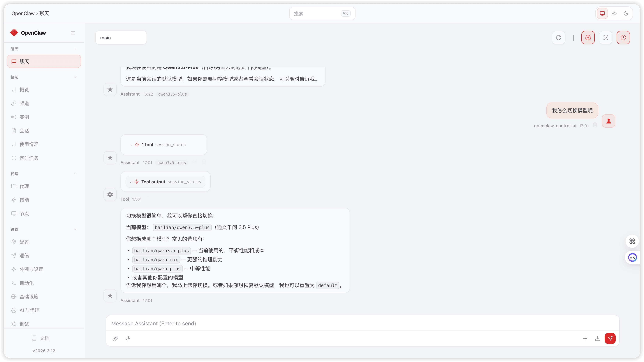
Task: Select the light sun theme
Action: [614, 13]
